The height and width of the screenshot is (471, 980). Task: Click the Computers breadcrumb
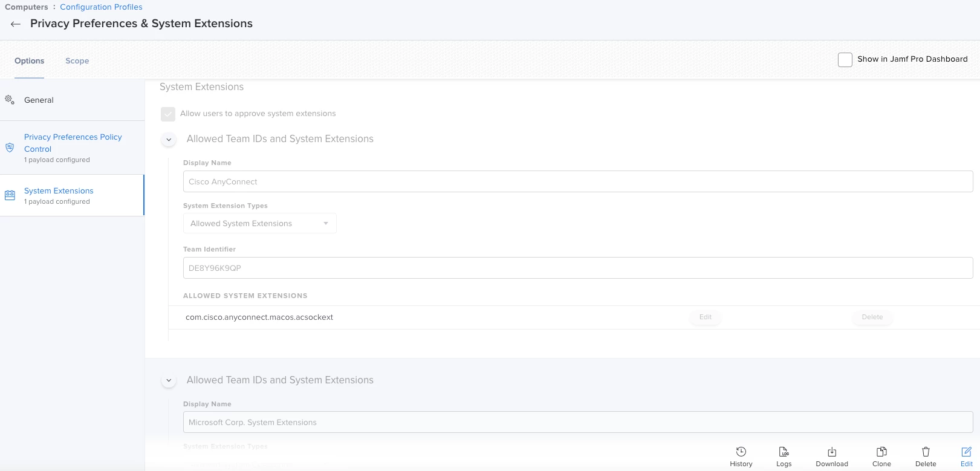point(27,7)
